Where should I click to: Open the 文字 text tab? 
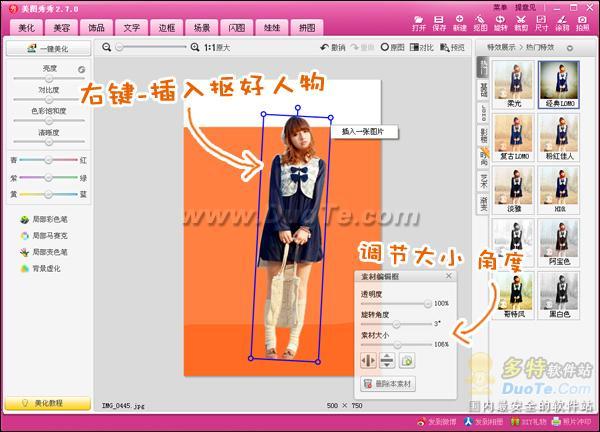132,28
